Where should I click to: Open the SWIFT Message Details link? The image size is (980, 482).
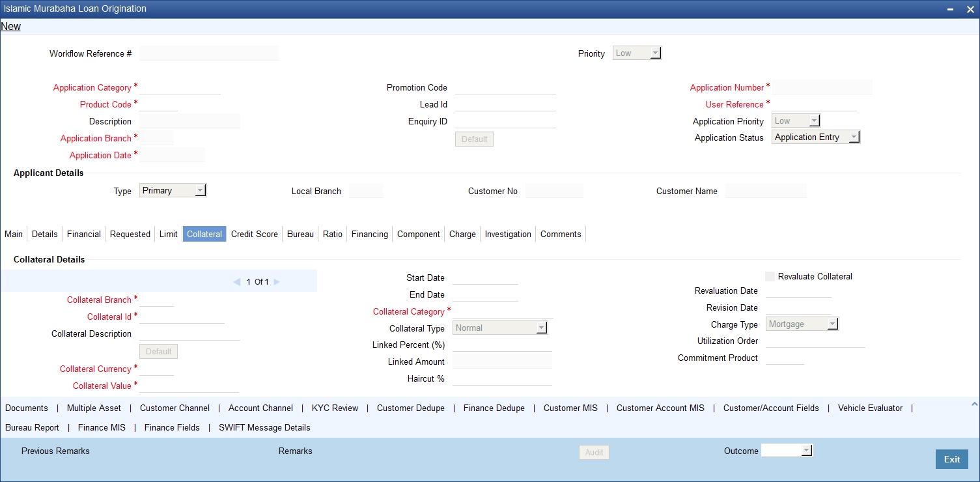click(264, 427)
